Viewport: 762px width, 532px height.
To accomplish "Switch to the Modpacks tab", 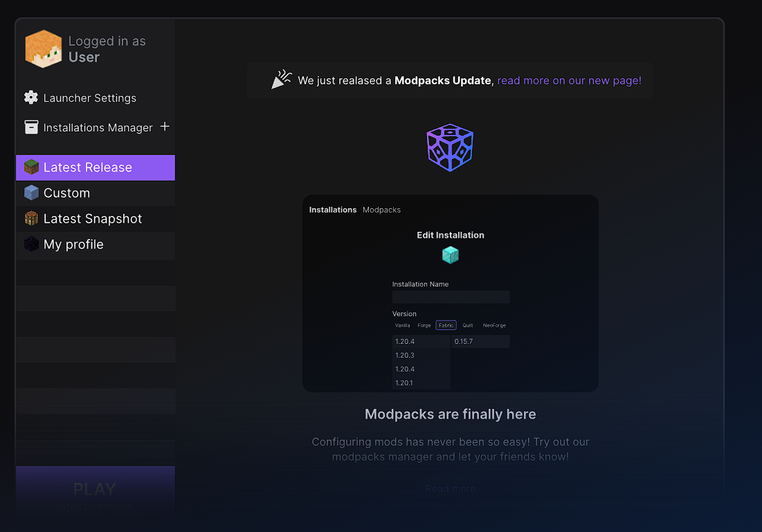I will [381, 210].
